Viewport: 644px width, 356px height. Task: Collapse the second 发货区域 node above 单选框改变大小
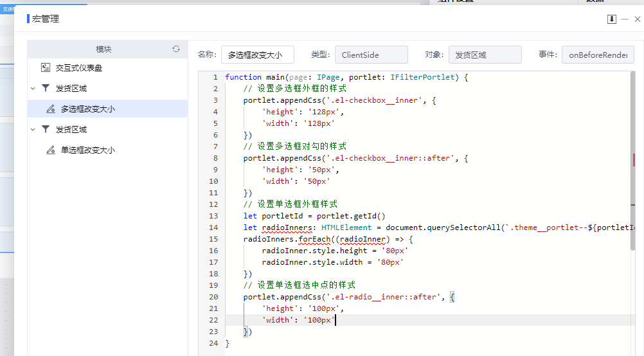point(33,129)
